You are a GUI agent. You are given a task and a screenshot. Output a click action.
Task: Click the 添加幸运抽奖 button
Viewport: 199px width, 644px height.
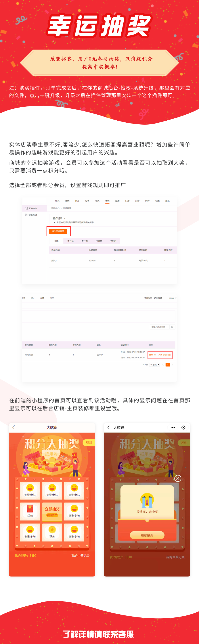58,231
